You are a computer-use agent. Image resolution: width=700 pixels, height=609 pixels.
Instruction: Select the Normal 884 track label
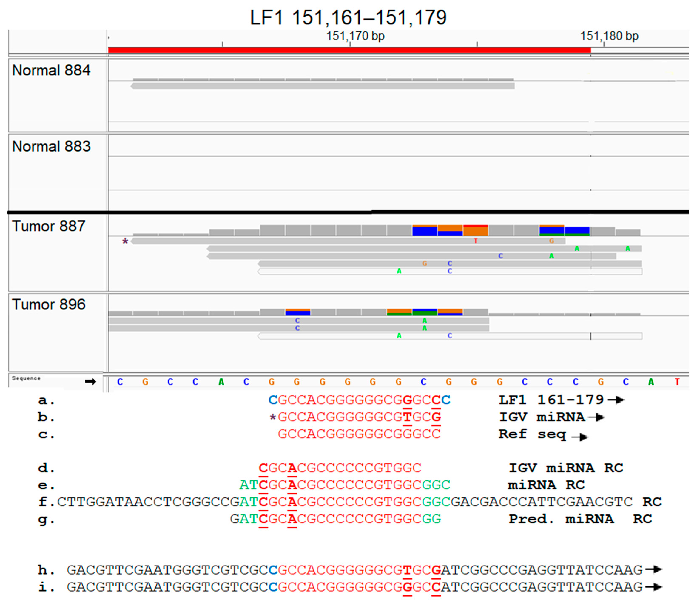pyautogui.click(x=51, y=70)
